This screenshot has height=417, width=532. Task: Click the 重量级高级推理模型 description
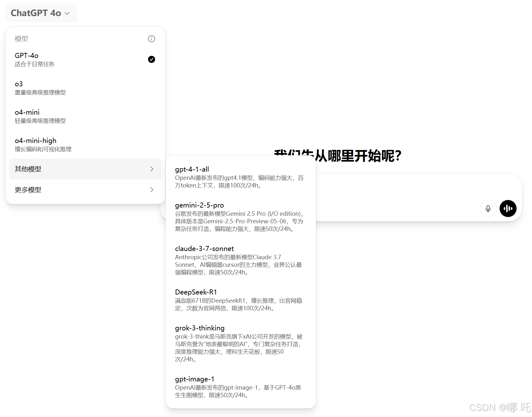[x=40, y=93]
